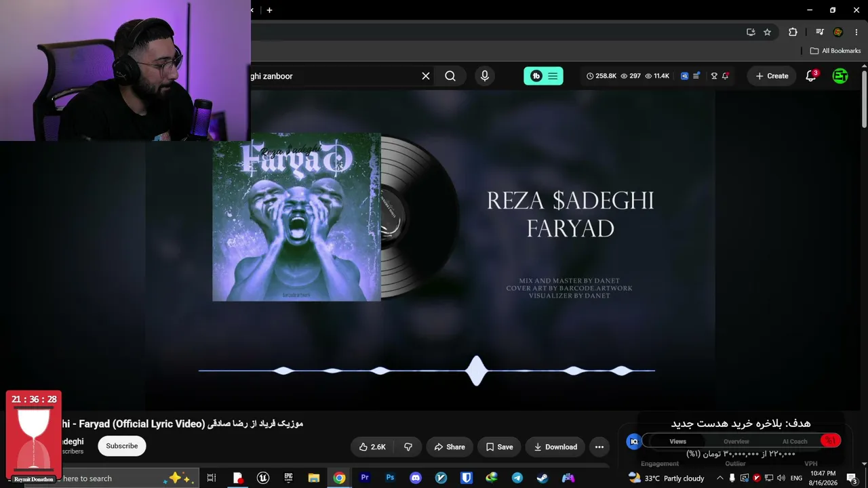Open the TubeBuddy extension menu

(543, 76)
